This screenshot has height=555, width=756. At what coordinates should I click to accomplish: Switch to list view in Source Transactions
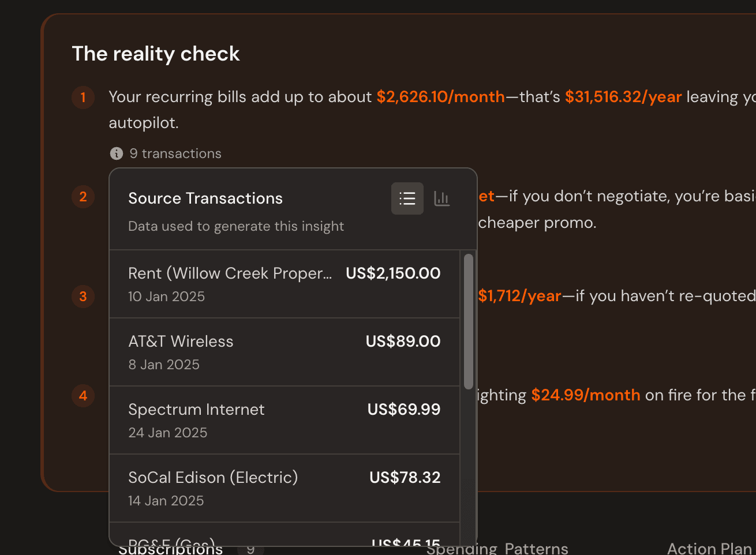click(x=407, y=198)
